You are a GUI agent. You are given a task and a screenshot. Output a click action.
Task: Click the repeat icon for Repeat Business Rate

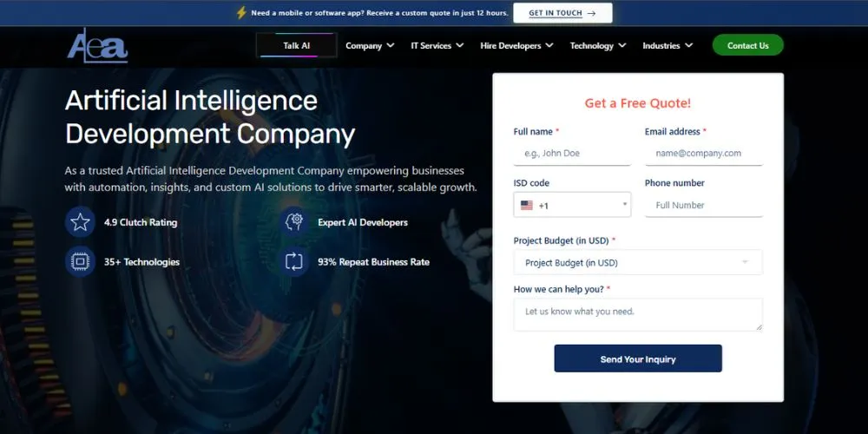293,261
